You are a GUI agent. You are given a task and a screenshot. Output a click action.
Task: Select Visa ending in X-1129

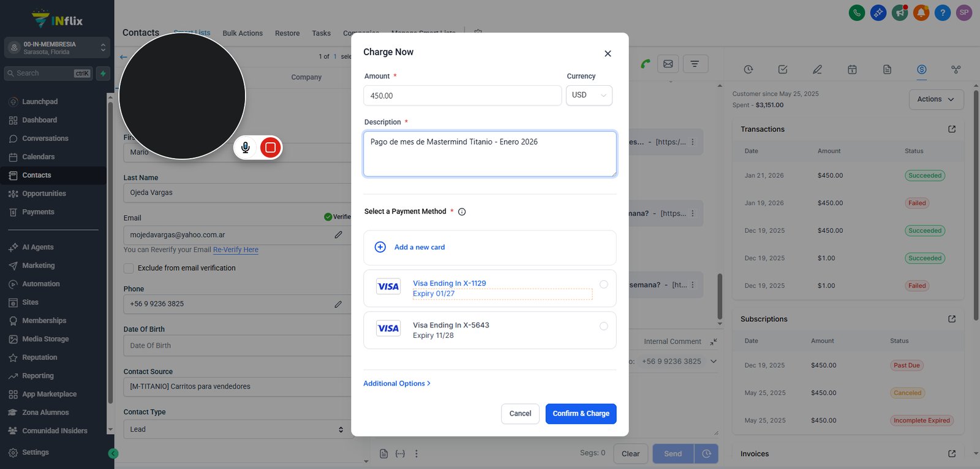tap(490, 288)
